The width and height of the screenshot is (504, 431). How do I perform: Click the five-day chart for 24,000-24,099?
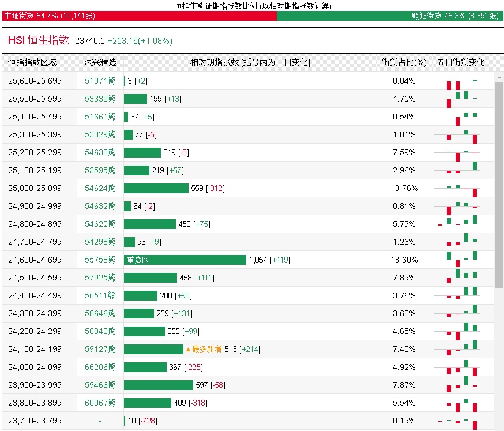(x=457, y=368)
